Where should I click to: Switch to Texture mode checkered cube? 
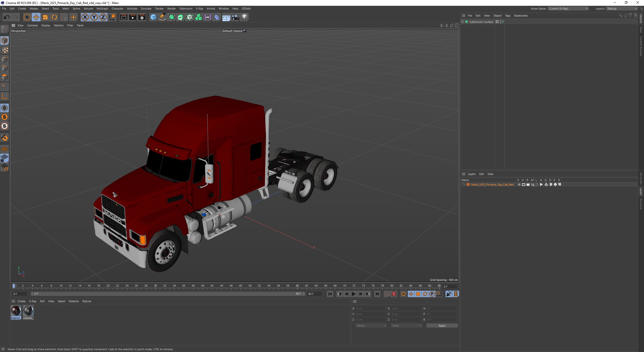coord(5,50)
